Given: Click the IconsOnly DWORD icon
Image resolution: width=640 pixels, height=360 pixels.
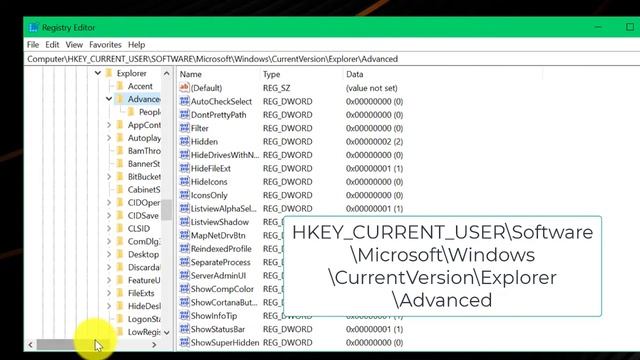Looking at the screenshot, I should (x=184, y=195).
